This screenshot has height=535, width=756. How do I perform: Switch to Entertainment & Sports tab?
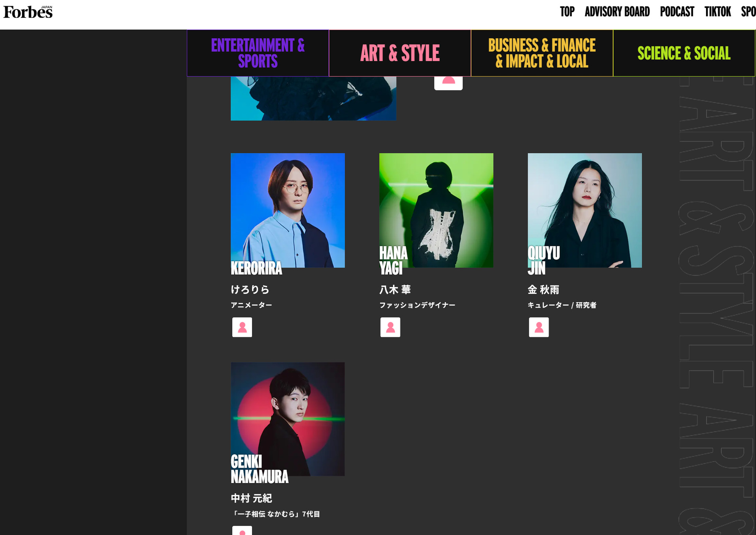(x=258, y=53)
